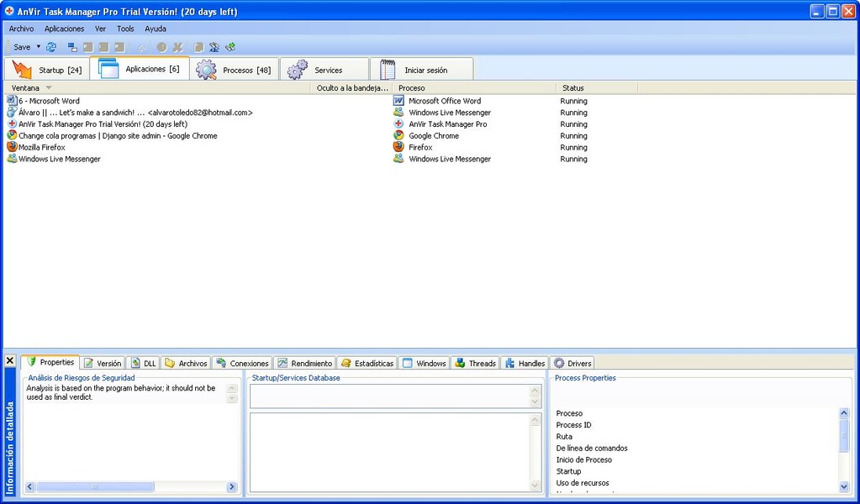Screen dimensions: 860x504
Task: Click the Firefox icon next to Mozilla Firefox
Action: (x=12, y=147)
